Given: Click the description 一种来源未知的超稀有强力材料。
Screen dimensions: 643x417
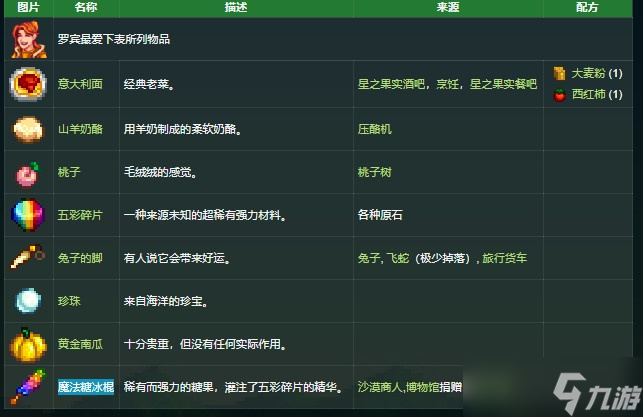Looking at the screenshot, I should pyautogui.click(x=205, y=215).
